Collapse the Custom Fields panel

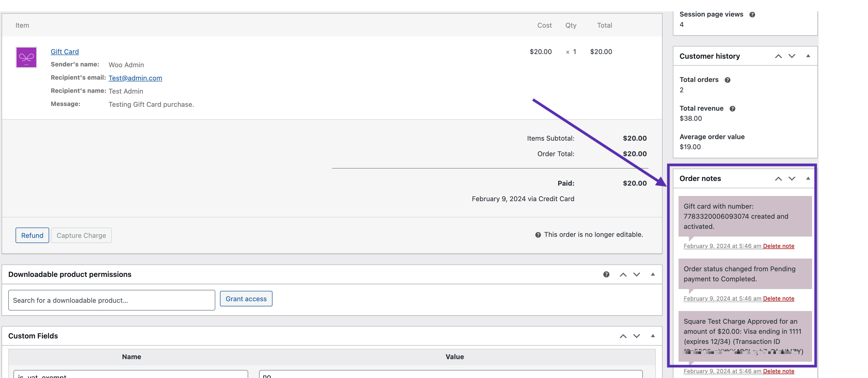(x=653, y=336)
